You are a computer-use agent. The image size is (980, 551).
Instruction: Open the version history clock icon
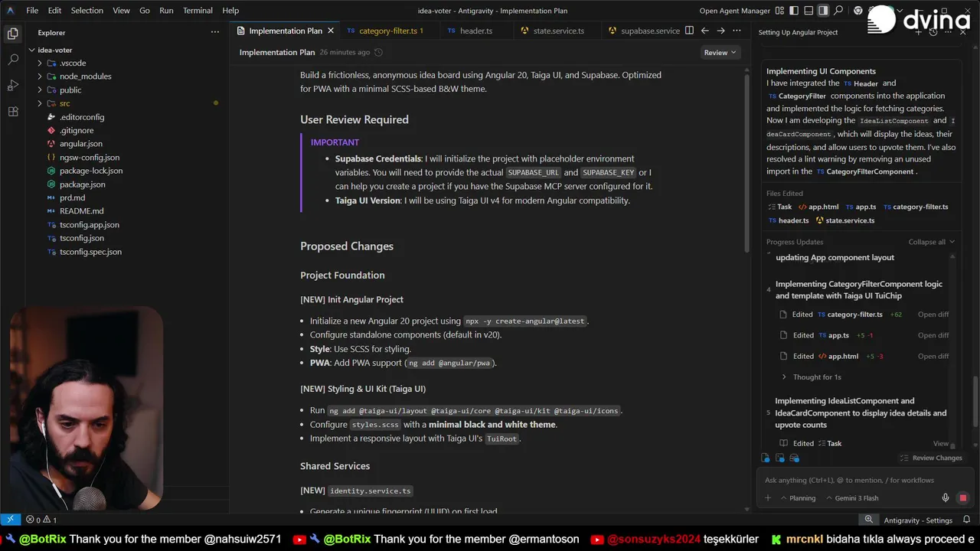378,52
